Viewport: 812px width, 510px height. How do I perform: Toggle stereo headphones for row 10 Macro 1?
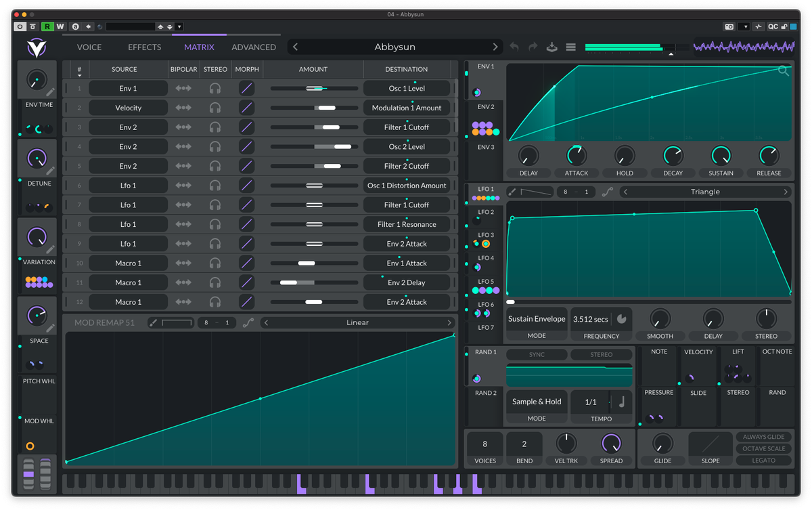pos(215,263)
